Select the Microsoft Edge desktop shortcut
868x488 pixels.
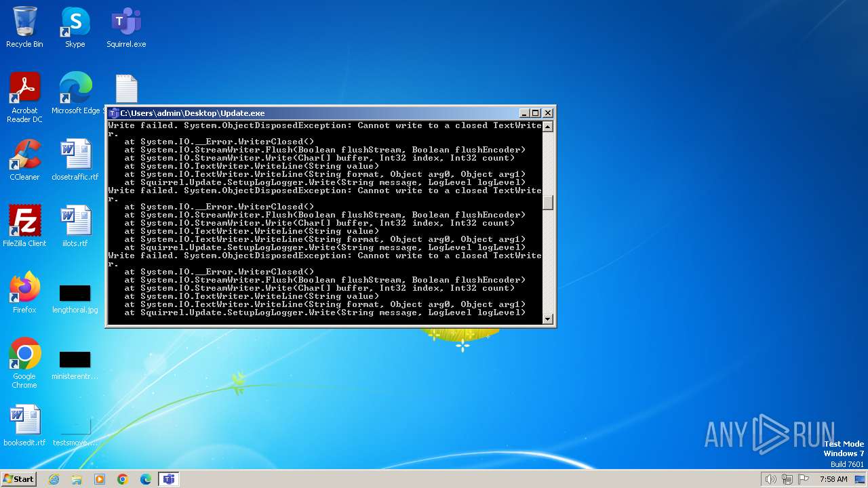pyautogui.click(x=75, y=94)
